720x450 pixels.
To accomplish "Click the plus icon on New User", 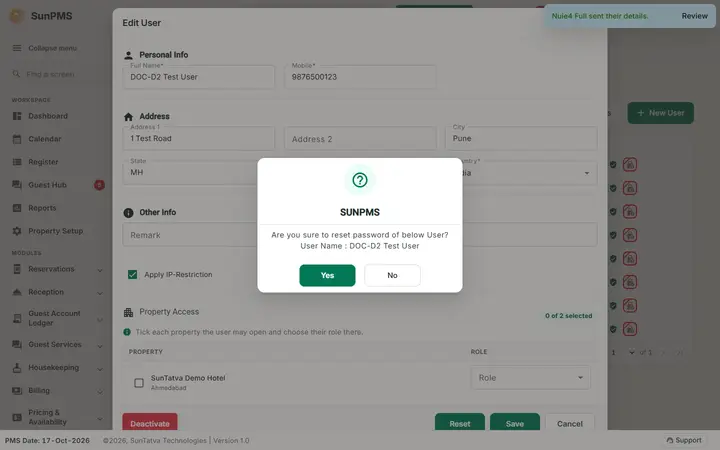I will 641,113.
